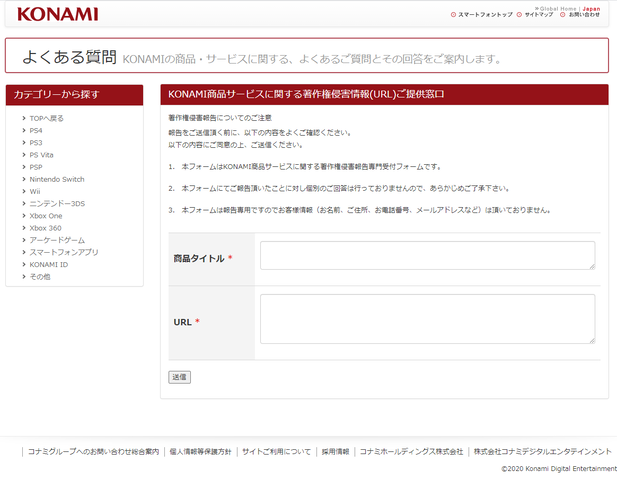617x480 pixels.
Task: Click the よくある質問 page heading
Action: coord(69,57)
